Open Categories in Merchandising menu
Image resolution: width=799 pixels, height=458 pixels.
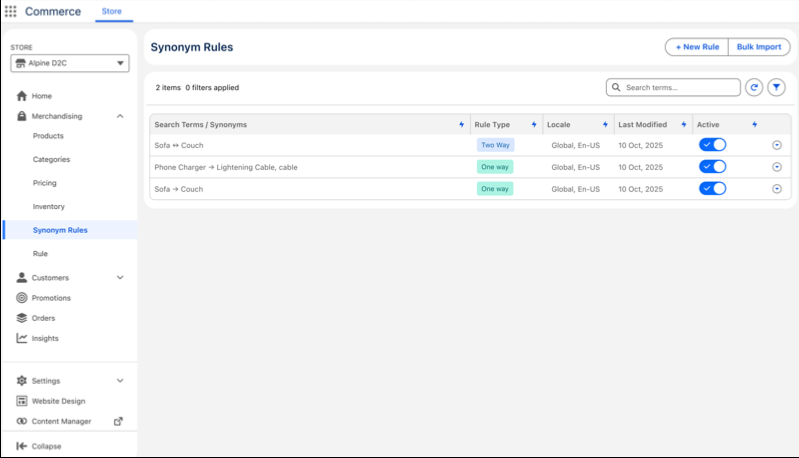point(51,159)
